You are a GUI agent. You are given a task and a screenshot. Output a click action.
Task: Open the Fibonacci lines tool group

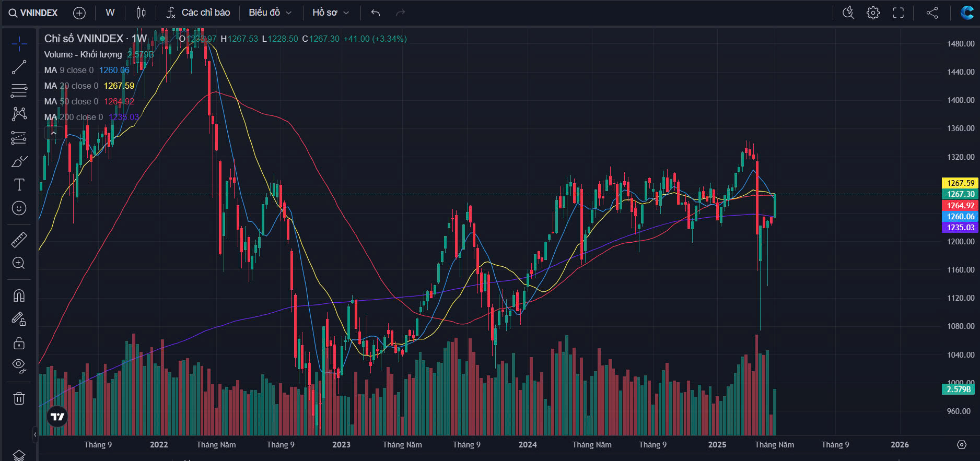tap(19, 91)
